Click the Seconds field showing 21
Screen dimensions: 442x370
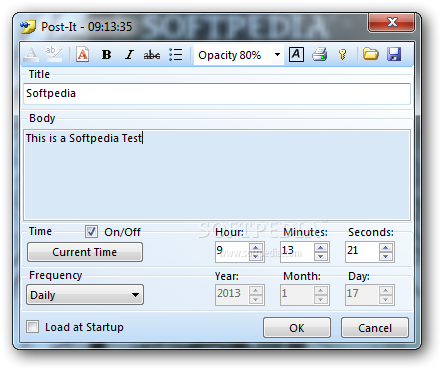362,252
